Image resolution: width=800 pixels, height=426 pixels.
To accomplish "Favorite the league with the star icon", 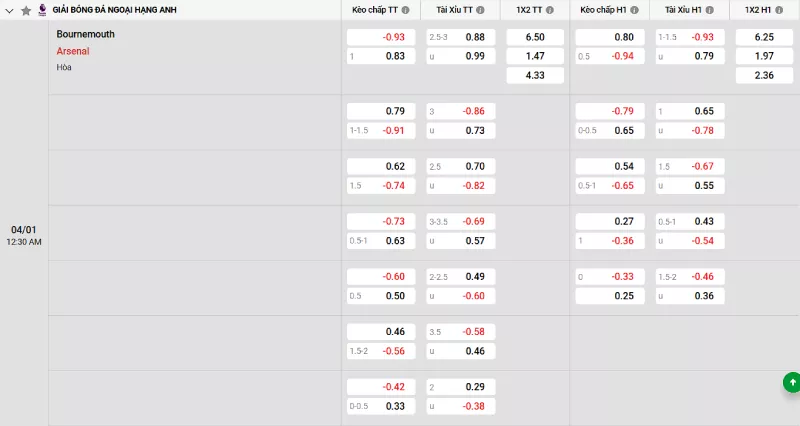I will pos(26,10).
